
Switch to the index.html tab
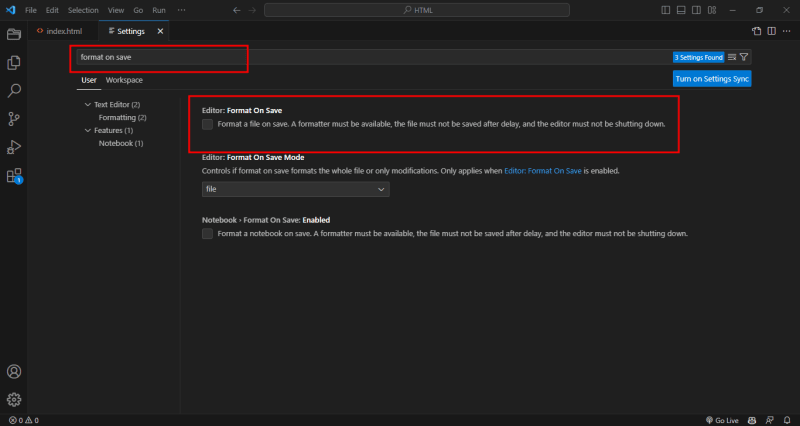point(63,31)
